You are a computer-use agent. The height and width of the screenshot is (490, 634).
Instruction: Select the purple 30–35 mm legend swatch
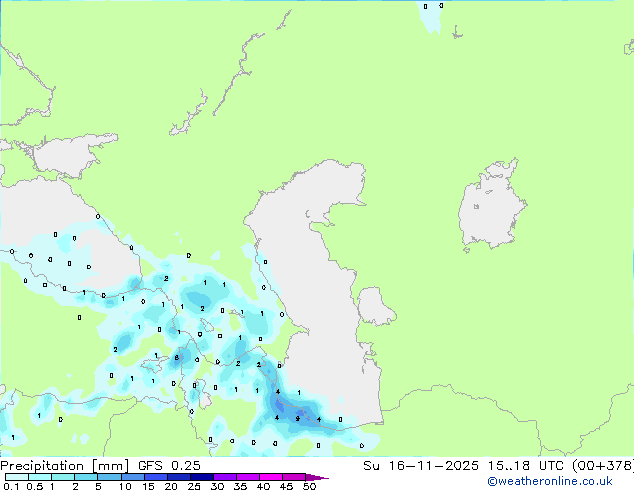224,477
